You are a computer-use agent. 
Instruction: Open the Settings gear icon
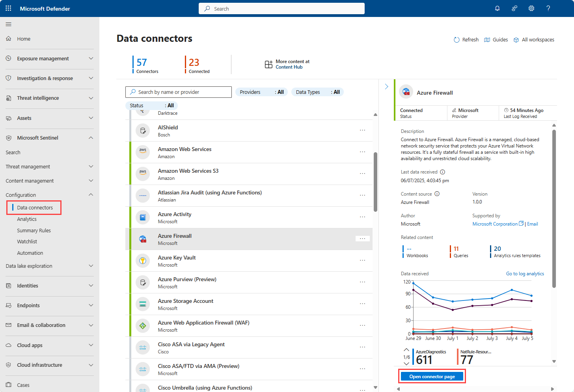(x=531, y=8)
